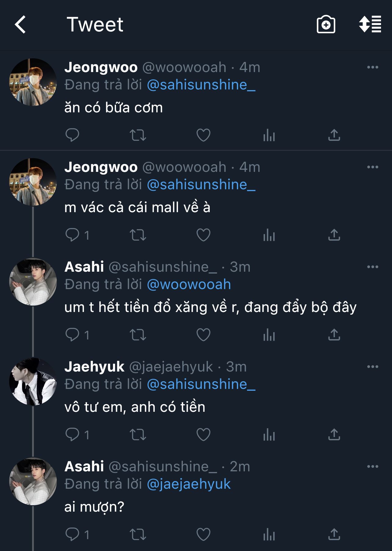The height and width of the screenshot is (551, 392).
Task: Reply to the "ăn có bữa cơm" tweet
Action: tap(72, 135)
